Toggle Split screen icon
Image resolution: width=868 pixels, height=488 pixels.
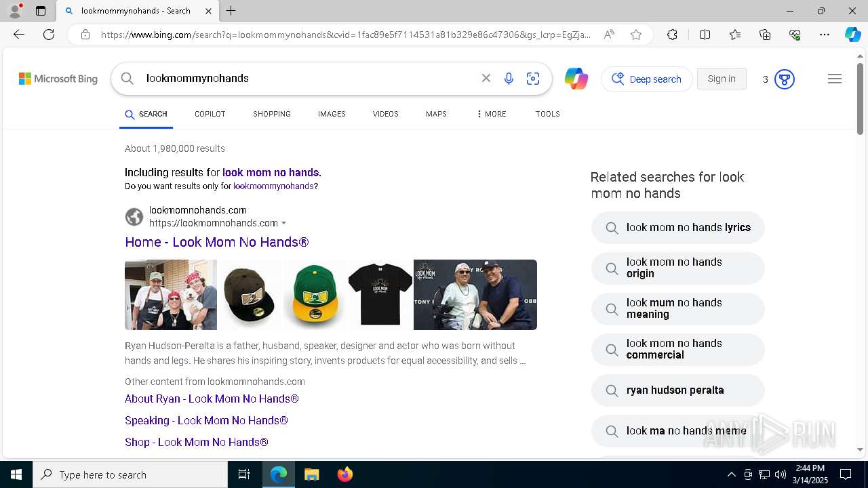pyautogui.click(x=705, y=35)
